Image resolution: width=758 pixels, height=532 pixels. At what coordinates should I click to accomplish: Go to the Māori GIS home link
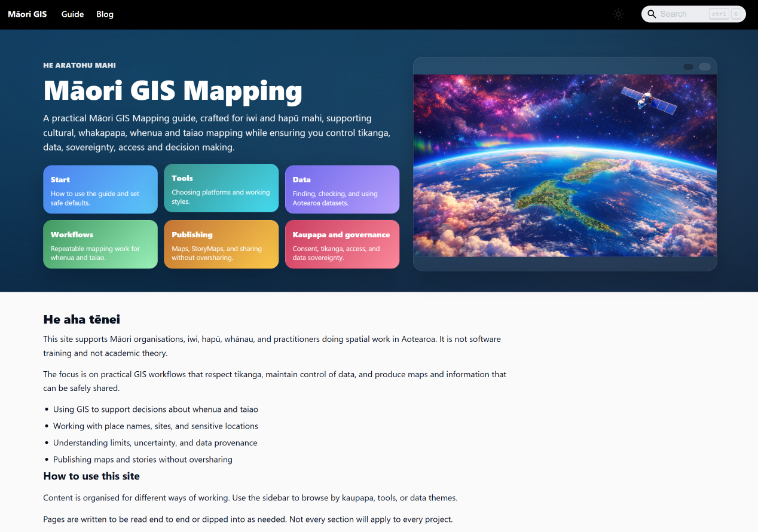click(x=27, y=14)
